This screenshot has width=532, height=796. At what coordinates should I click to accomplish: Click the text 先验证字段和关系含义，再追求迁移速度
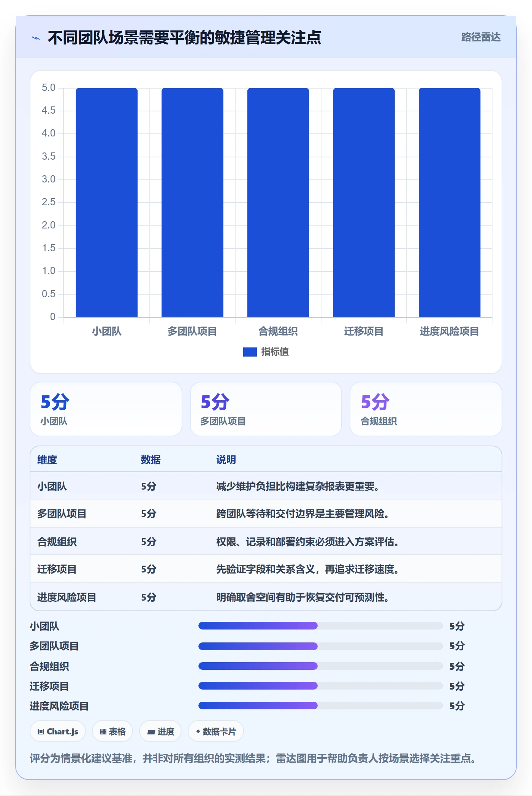308,569
